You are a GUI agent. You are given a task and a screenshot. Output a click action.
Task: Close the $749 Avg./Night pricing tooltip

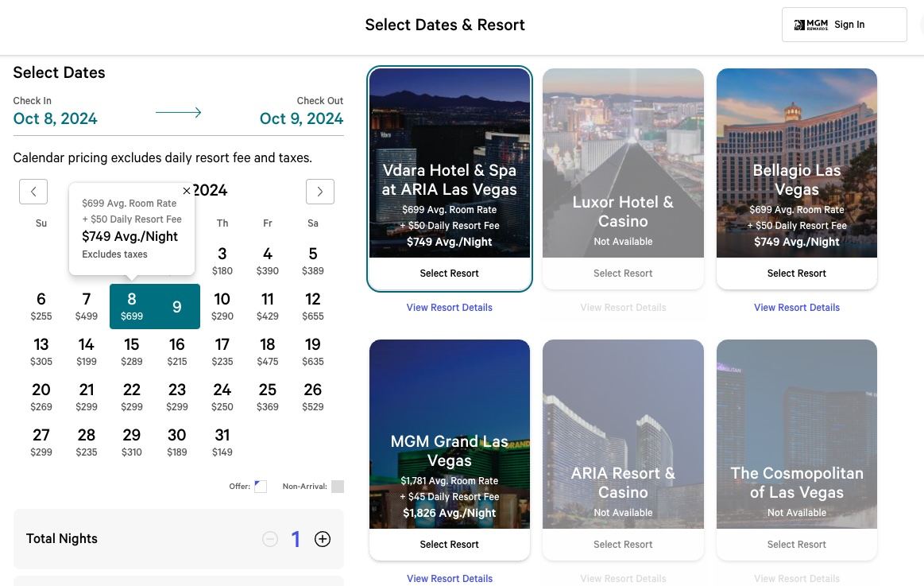coord(187,191)
